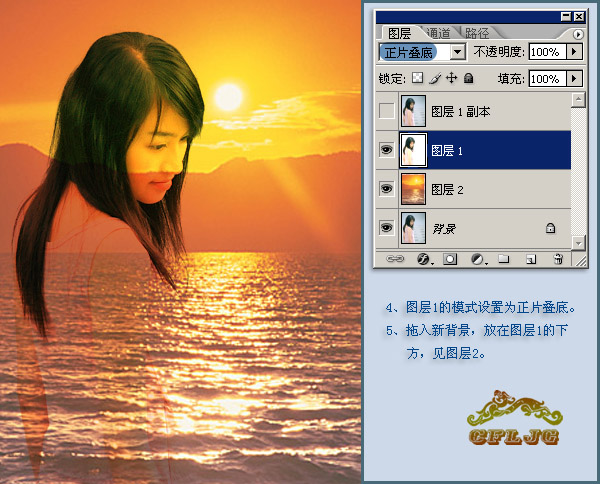
Task: Select the 背景 layer name
Action: click(x=444, y=229)
